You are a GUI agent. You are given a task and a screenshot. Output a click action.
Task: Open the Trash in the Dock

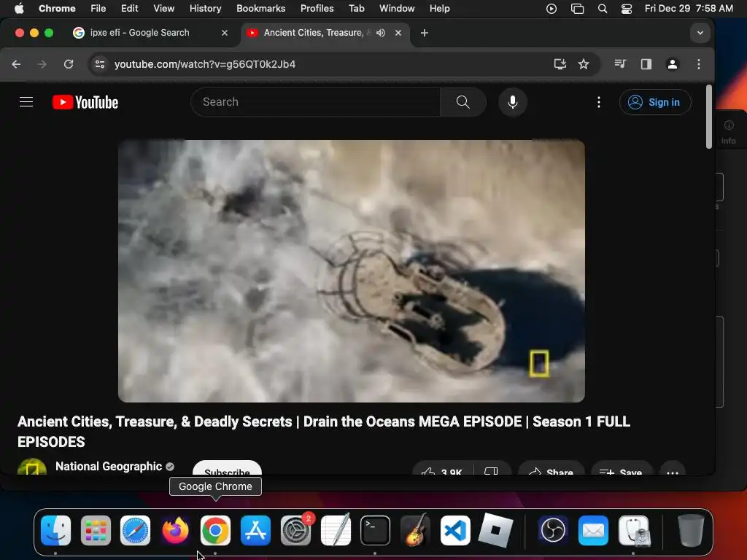click(691, 530)
